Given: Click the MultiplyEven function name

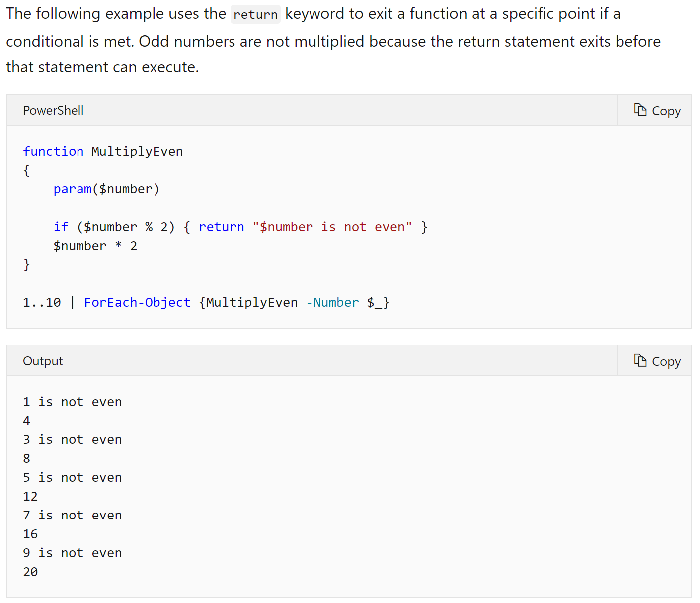Looking at the screenshot, I should pyautogui.click(x=137, y=151).
